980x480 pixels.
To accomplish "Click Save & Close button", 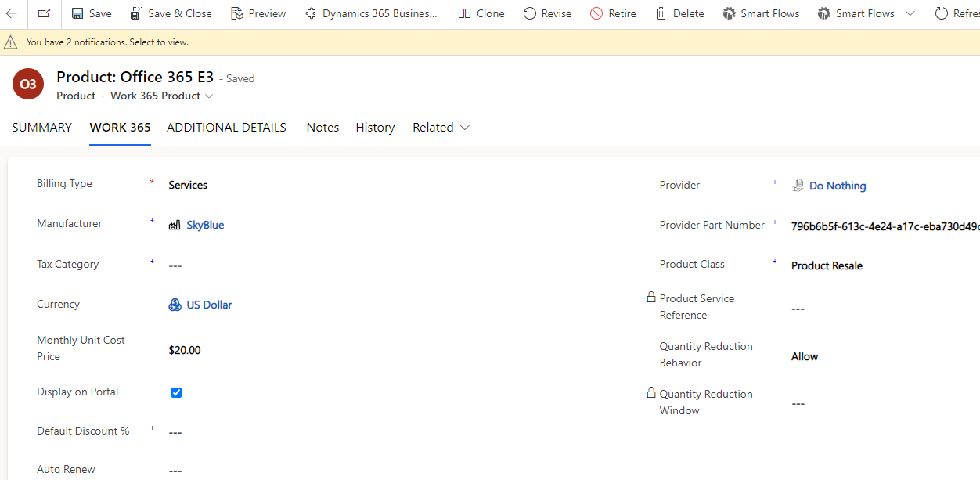I will click(171, 13).
